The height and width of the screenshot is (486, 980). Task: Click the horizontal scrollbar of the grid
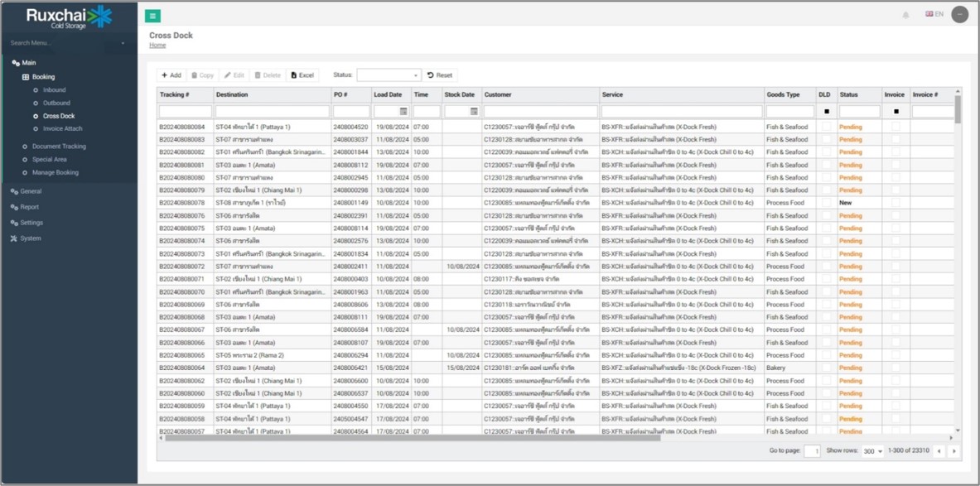(413, 438)
